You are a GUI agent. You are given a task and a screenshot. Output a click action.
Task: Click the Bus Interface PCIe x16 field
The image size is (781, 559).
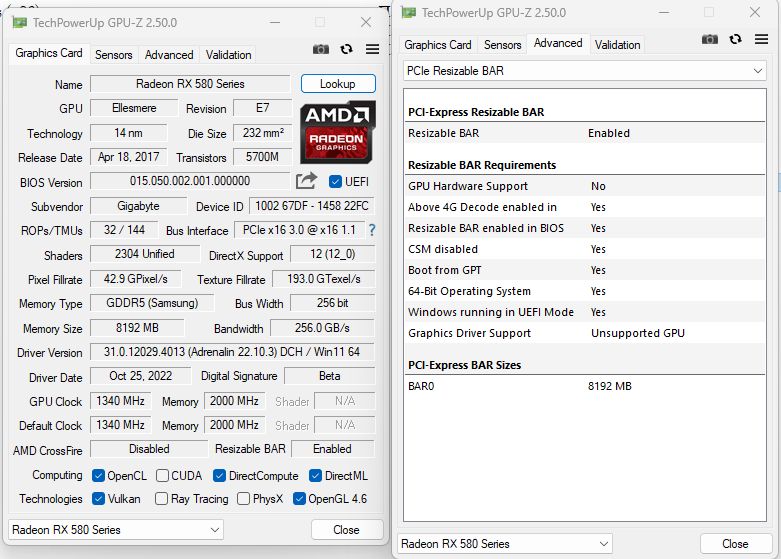click(299, 230)
